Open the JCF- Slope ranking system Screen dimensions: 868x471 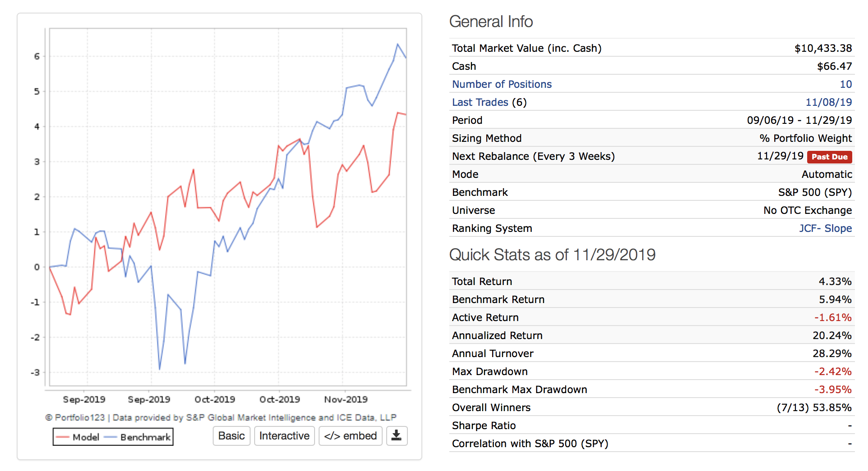pos(825,228)
